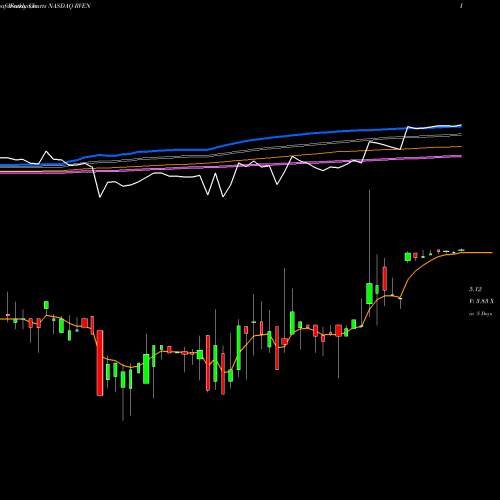The height and width of the screenshot is (500, 500).
Task: Click the volume value text beginning 'V'
Action: pos(481,301)
